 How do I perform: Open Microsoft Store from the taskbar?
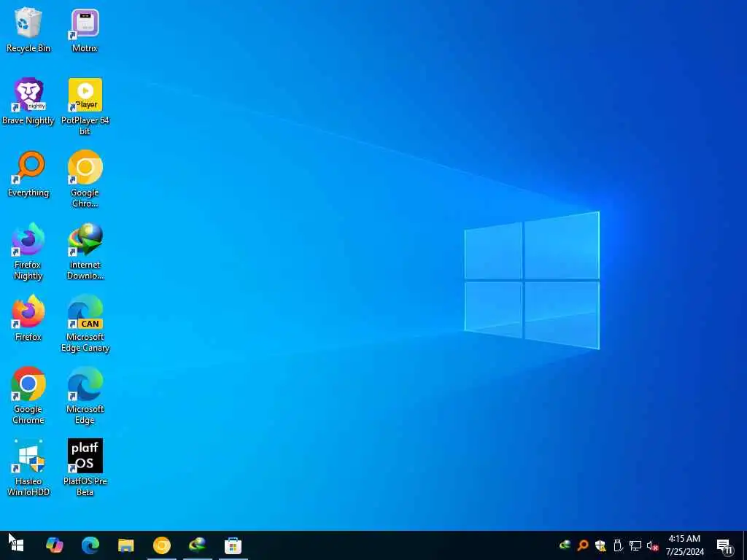point(233,545)
